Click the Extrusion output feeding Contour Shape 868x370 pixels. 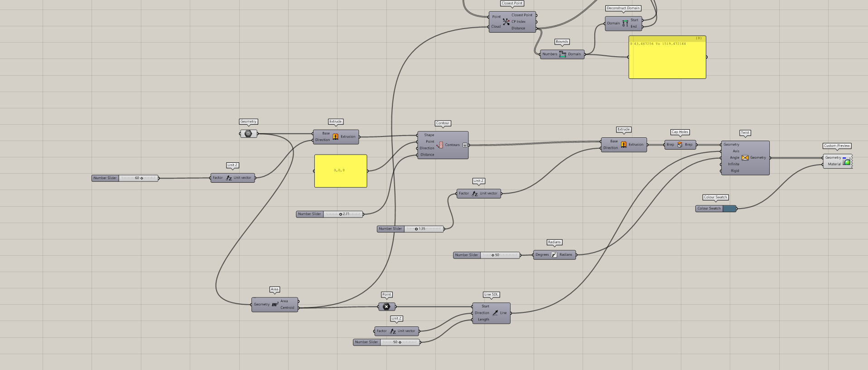tap(348, 136)
